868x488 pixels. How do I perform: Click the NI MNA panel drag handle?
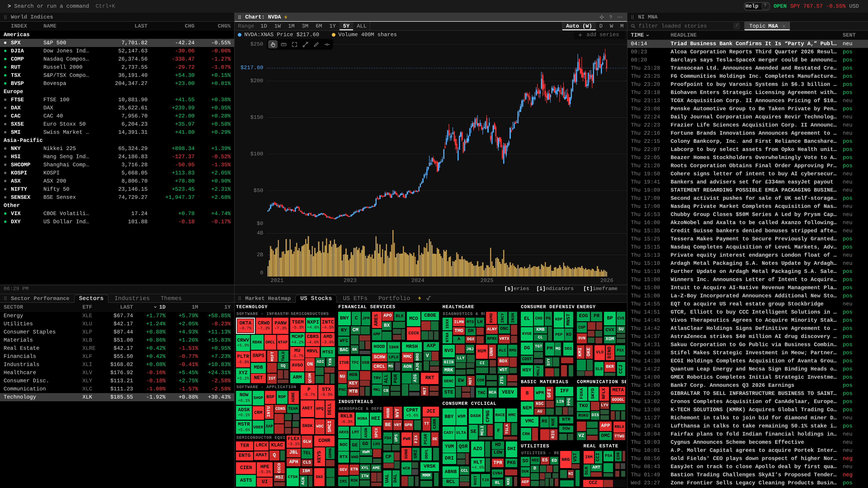(x=632, y=17)
